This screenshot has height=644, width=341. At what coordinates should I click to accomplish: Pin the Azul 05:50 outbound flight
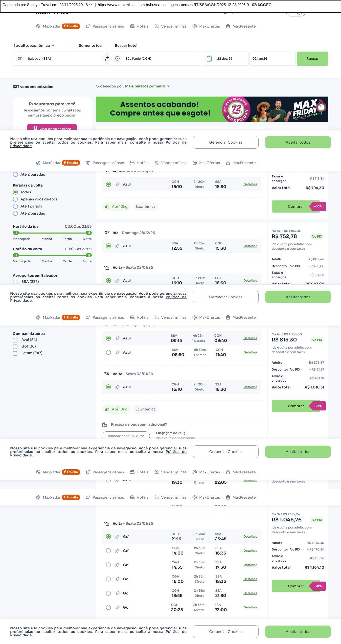(x=117, y=352)
